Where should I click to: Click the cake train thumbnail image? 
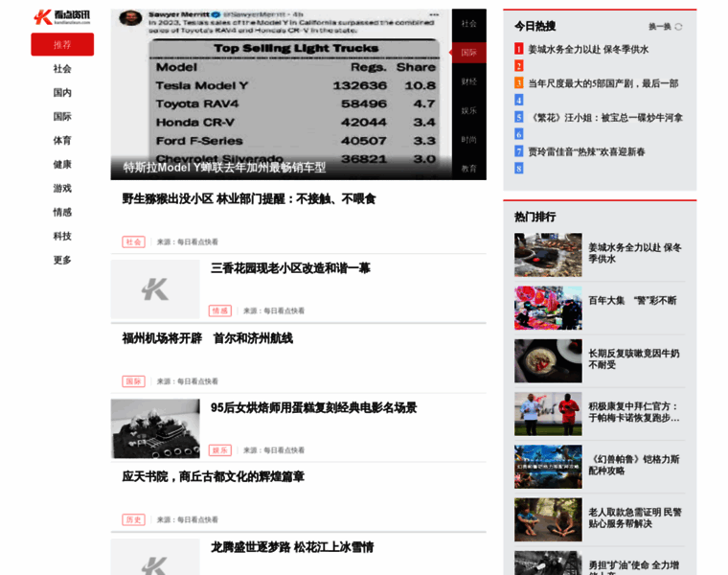click(155, 428)
